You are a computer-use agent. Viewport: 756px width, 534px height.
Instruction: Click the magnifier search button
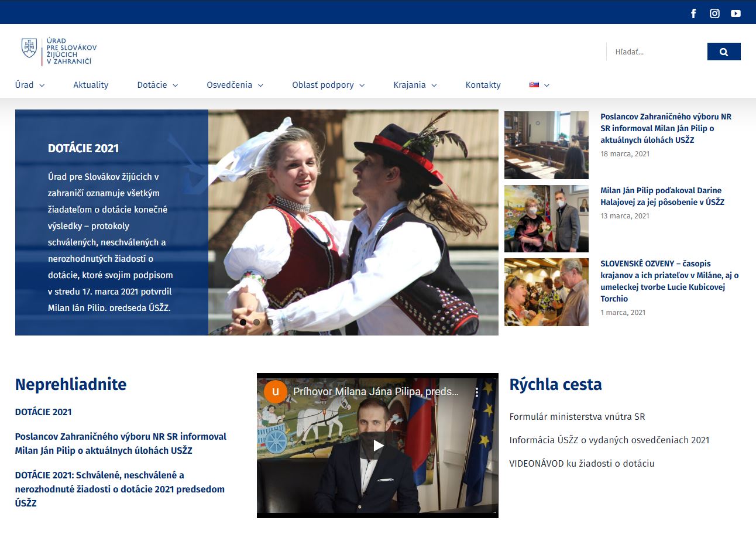click(724, 52)
